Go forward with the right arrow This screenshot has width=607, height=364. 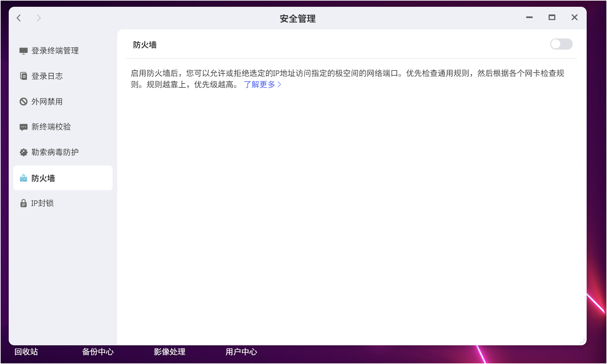(x=39, y=18)
